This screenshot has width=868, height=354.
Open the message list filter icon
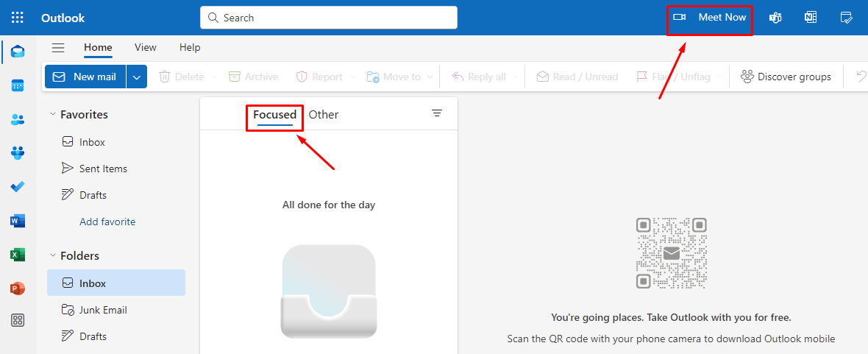[x=437, y=113]
